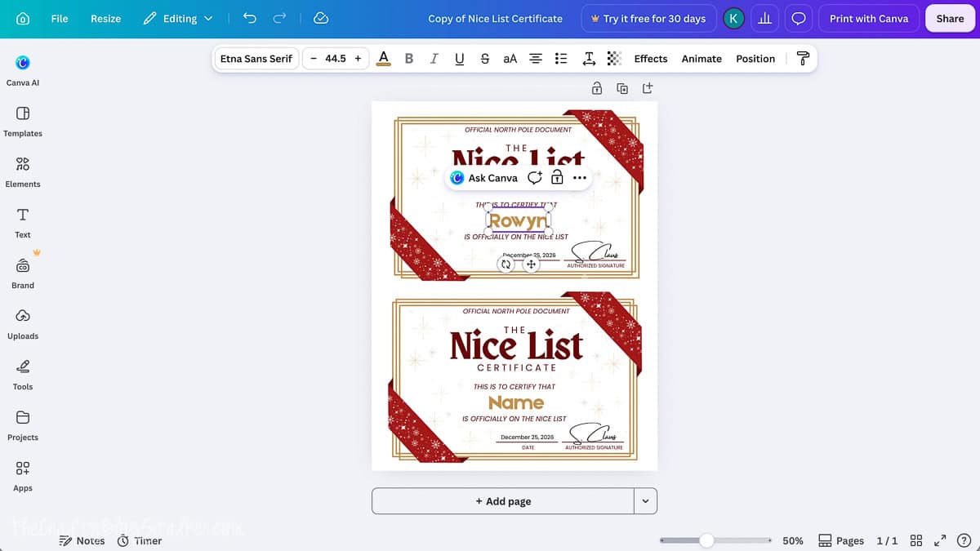Increase font size with plus
Image resolution: width=980 pixels, height=551 pixels.
(x=358, y=59)
